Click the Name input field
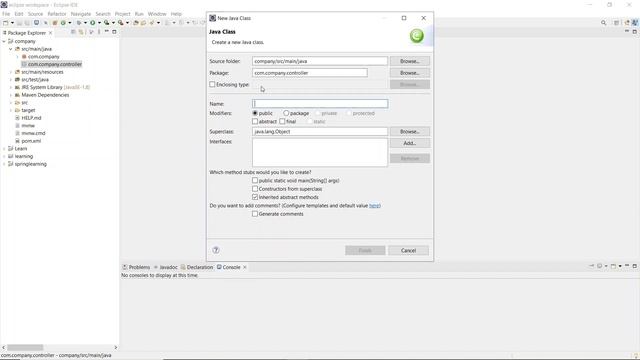 [320, 104]
